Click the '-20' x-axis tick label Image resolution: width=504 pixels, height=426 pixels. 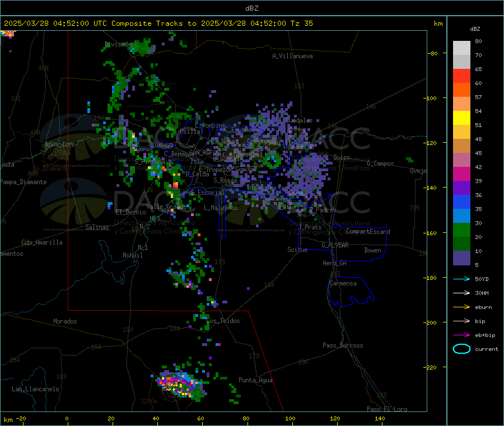pyautogui.click(x=21, y=418)
